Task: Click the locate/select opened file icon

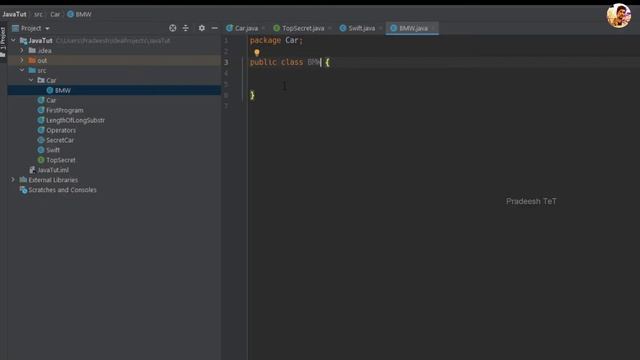Action: pos(173,28)
